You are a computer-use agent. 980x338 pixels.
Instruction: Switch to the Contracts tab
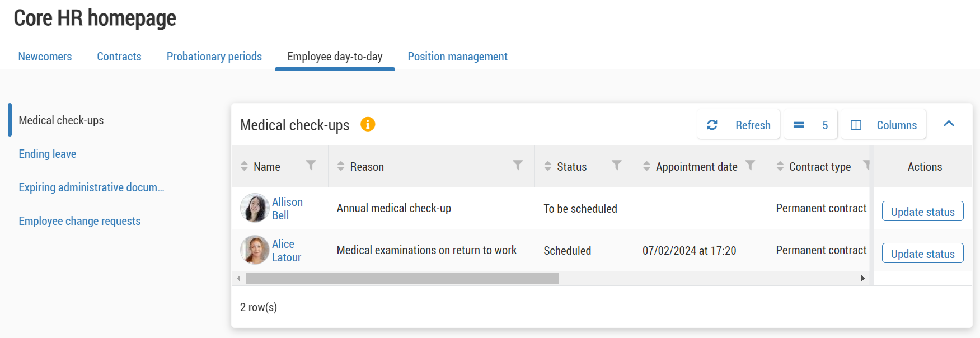pyautogui.click(x=119, y=57)
